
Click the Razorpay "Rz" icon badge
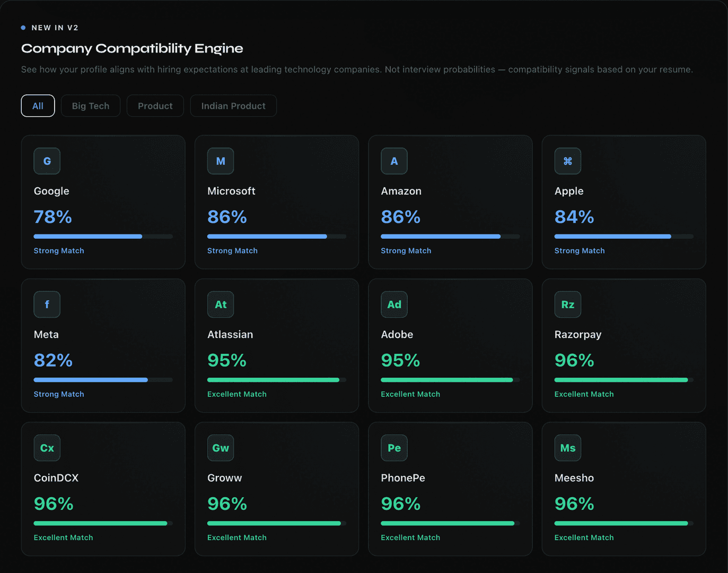pos(568,305)
